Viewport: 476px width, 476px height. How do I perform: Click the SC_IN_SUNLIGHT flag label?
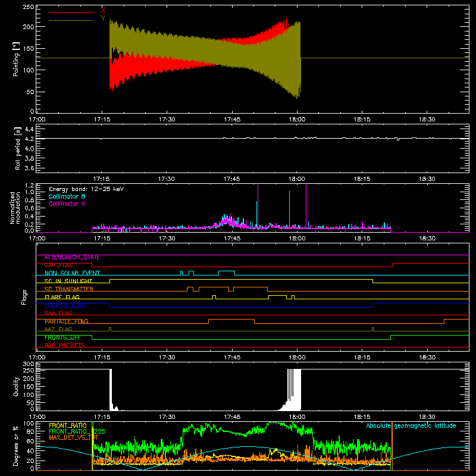click(68, 281)
